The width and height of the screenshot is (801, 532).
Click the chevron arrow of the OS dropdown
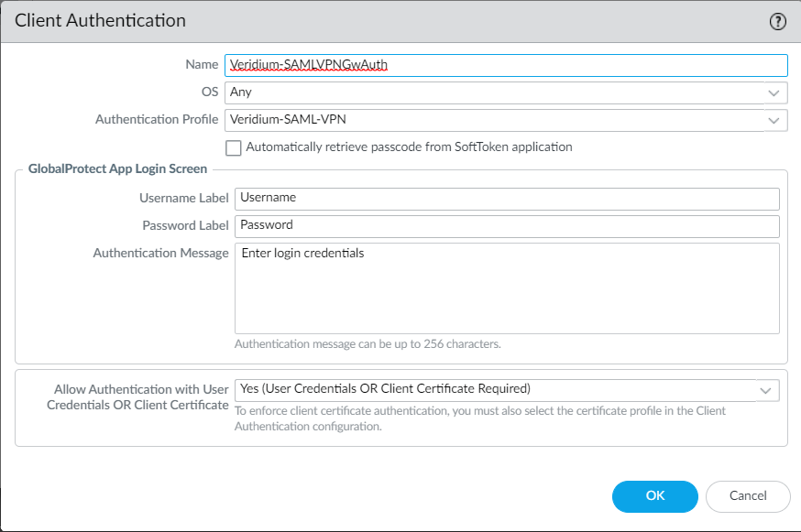(x=775, y=92)
